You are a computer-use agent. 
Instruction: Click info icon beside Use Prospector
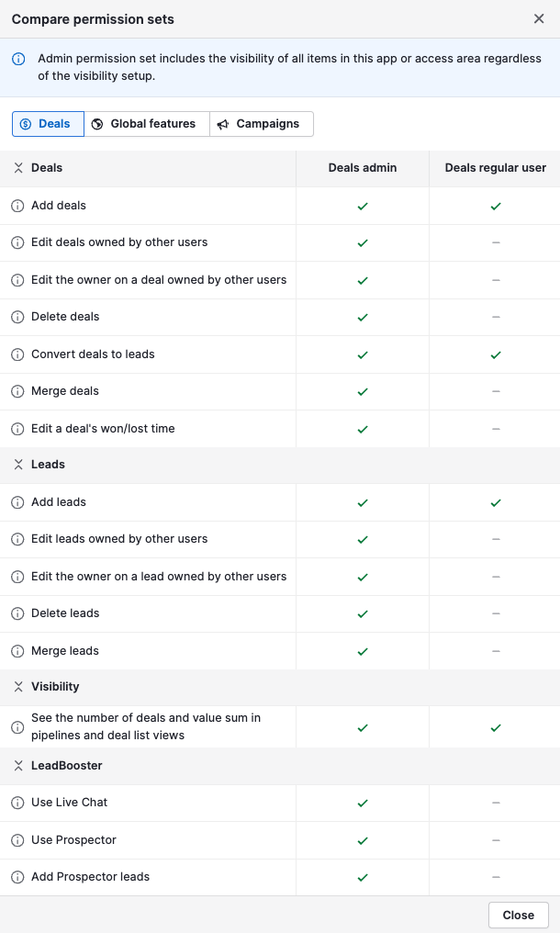click(17, 840)
